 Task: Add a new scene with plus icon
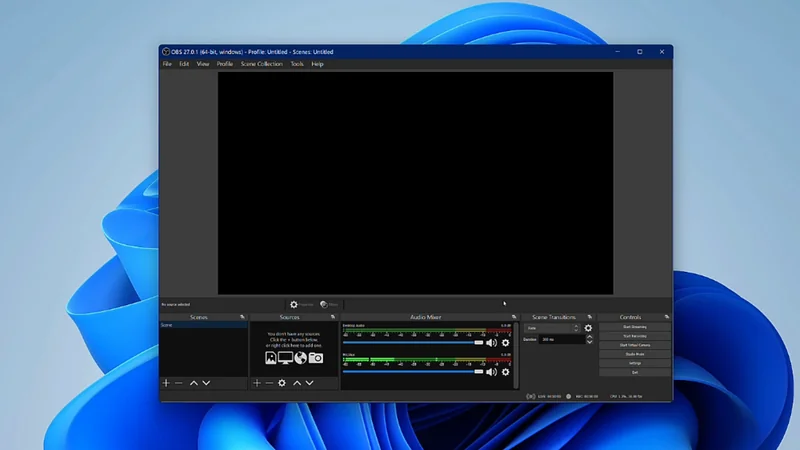(x=167, y=383)
